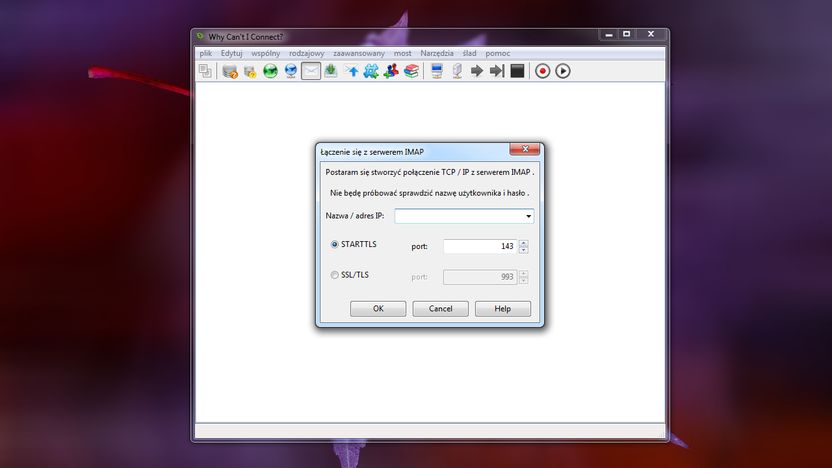Open the zaawansowany menu
The image size is (832, 468).
tap(359, 53)
